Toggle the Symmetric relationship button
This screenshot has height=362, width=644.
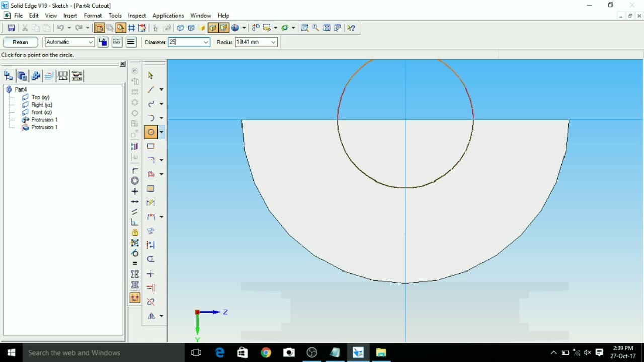click(135, 275)
